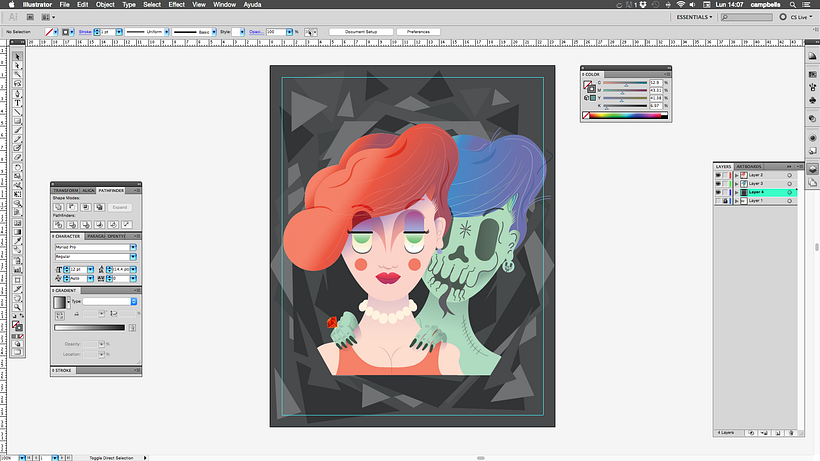This screenshot has width=820, height=461.
Task: Select the Zoom magnifier tool
Action: 17,307
